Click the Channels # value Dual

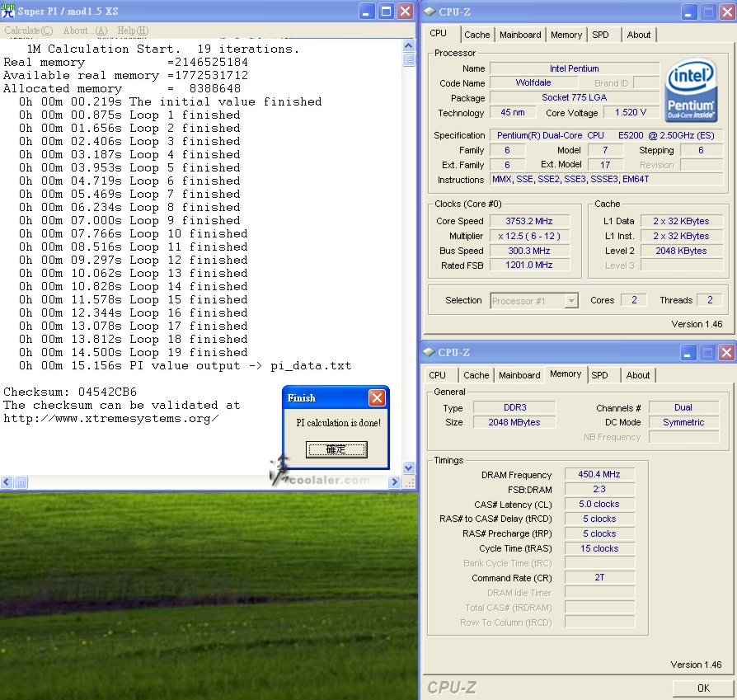pos(684,407)
